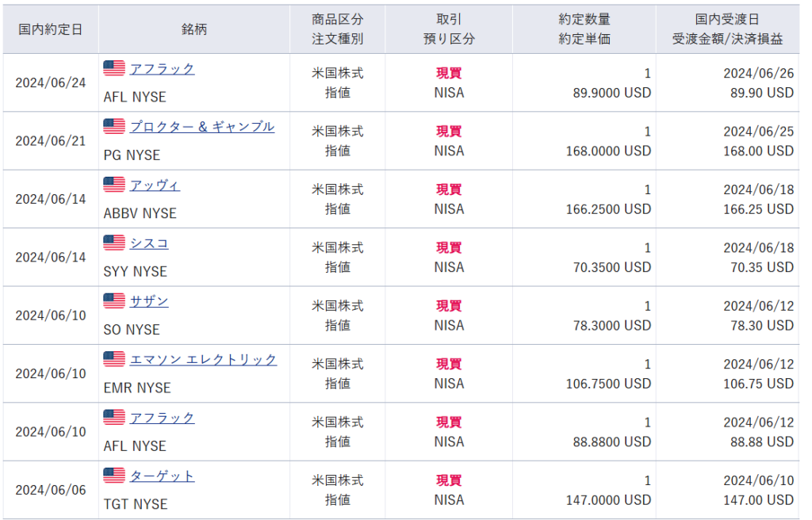The image size is (812, 520).
Task: Click the US flag icon beside アッヴィ
Action: tap(114, 185)
